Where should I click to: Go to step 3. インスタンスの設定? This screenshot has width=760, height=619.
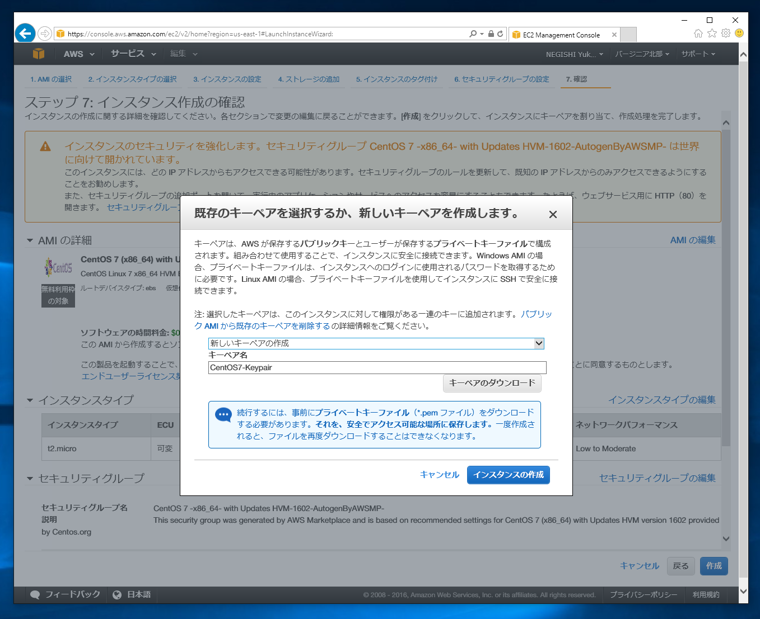[x=227, y=79]
